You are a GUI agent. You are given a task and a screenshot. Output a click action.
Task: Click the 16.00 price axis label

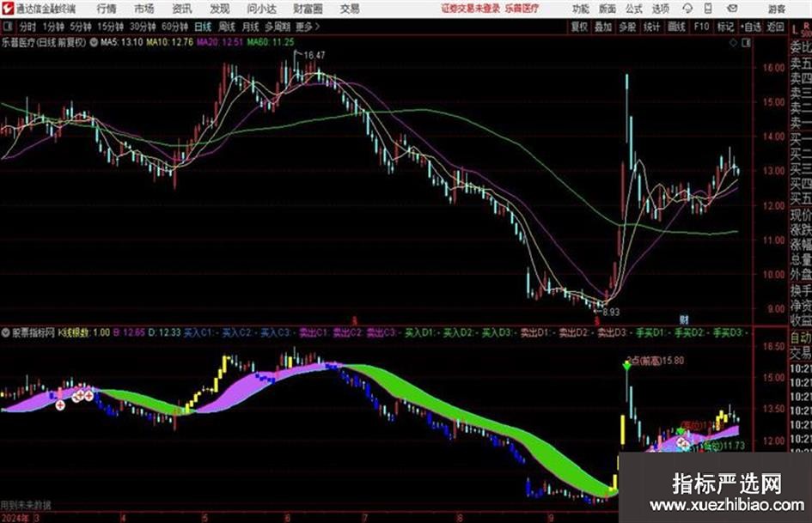click(x=773, y=67)
